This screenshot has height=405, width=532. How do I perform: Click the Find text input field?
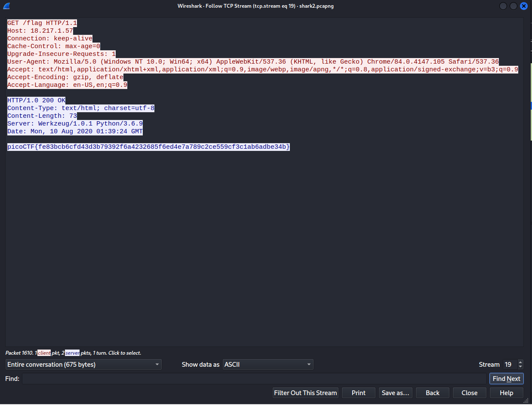coord(254,379)
